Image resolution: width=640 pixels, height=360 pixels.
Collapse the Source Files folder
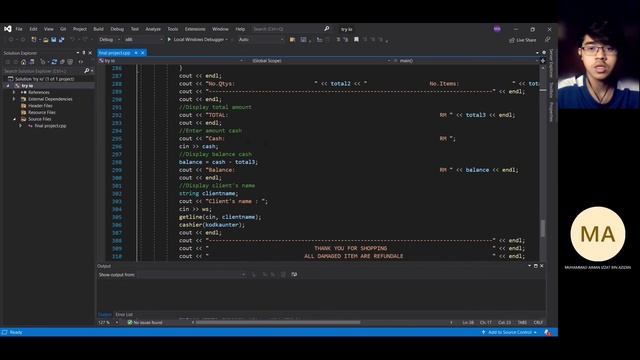[14, 119]
